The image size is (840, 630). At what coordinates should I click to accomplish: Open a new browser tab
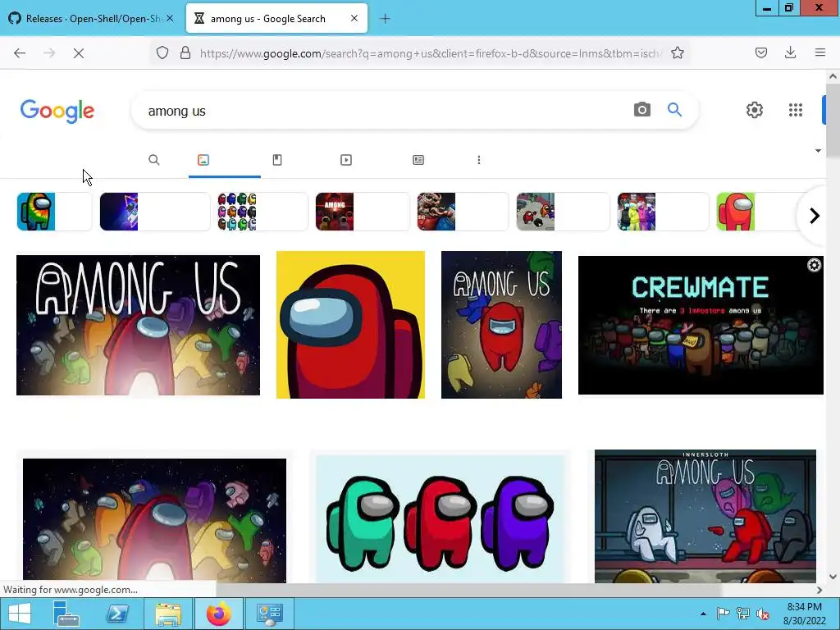tap(385, 19)
